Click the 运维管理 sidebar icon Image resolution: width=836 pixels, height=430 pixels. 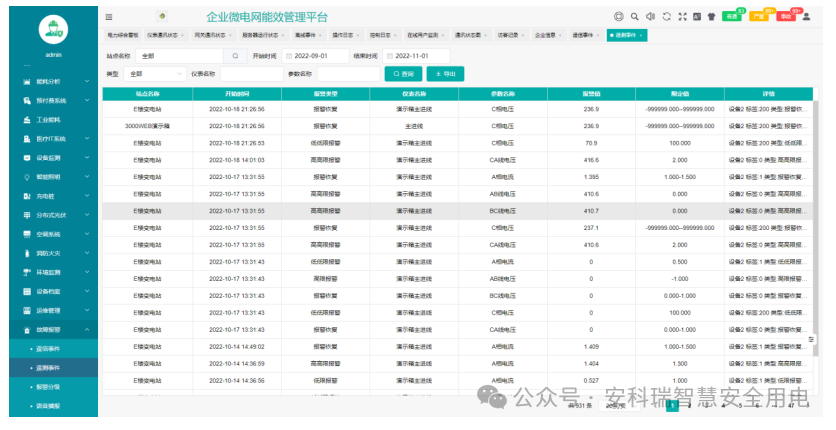(27, 311)
